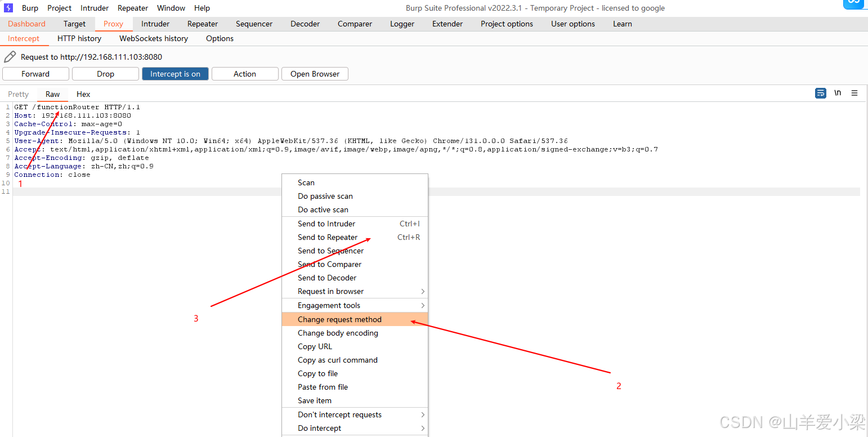The width and height of the screenshot is (868, 437).
Task: Open the Project menu
Action: pyautogui.click(x=60, y=8)
